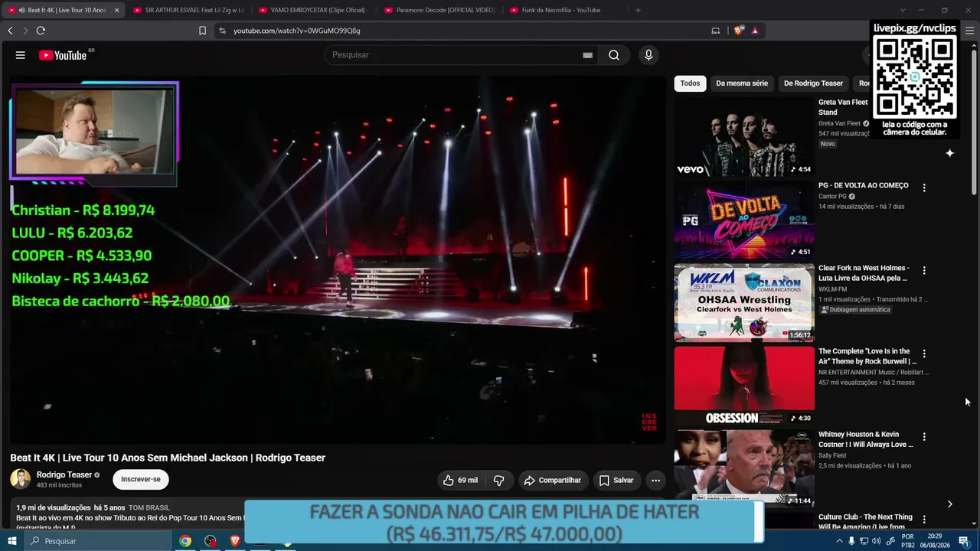Select the Todos filter chip
The image size is (980, 551).
[x=690, y=83]
